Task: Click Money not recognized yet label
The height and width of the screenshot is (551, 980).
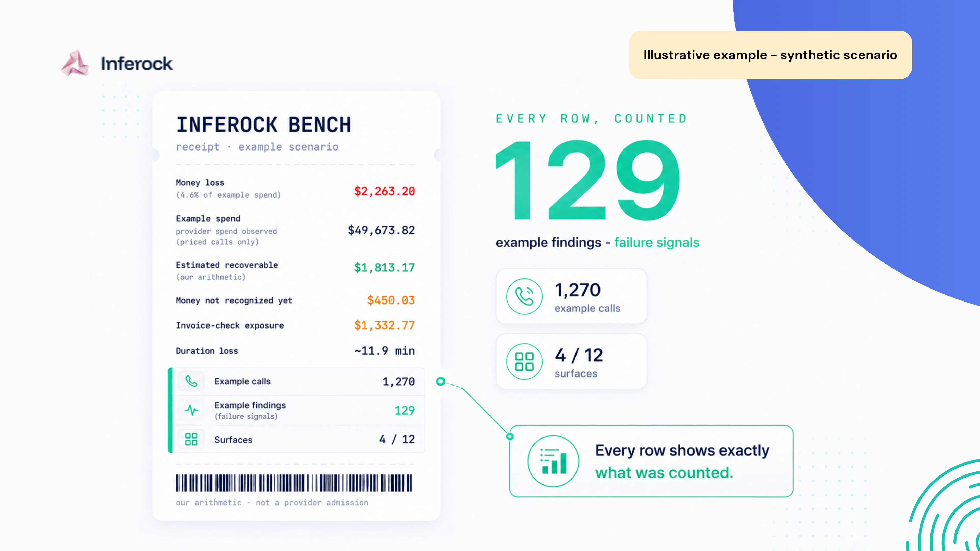Action: (234, 300)
